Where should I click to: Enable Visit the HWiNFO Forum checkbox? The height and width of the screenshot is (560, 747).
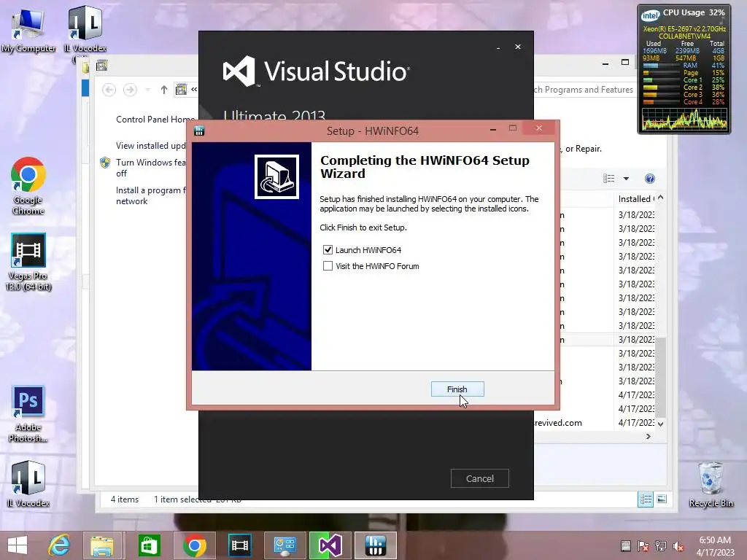pos(328,266)
